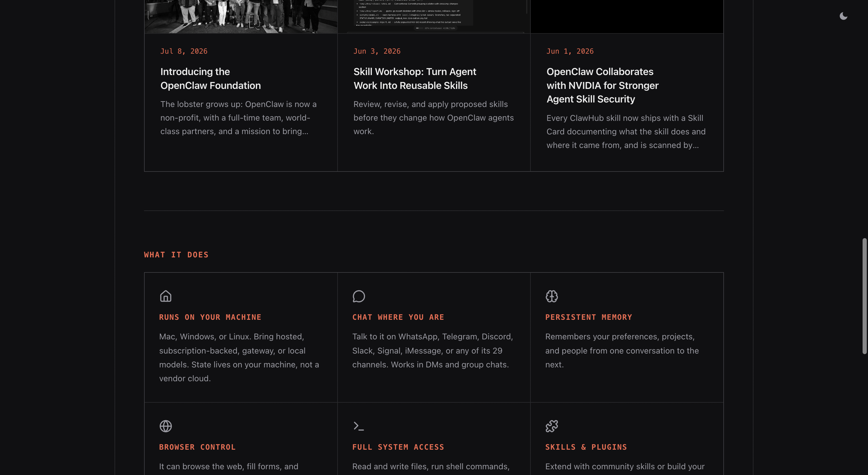Click the Jun 1, 2026 date
Image resolution: width=868 pixels, height=475 pixels.
(x=570, y=51)
